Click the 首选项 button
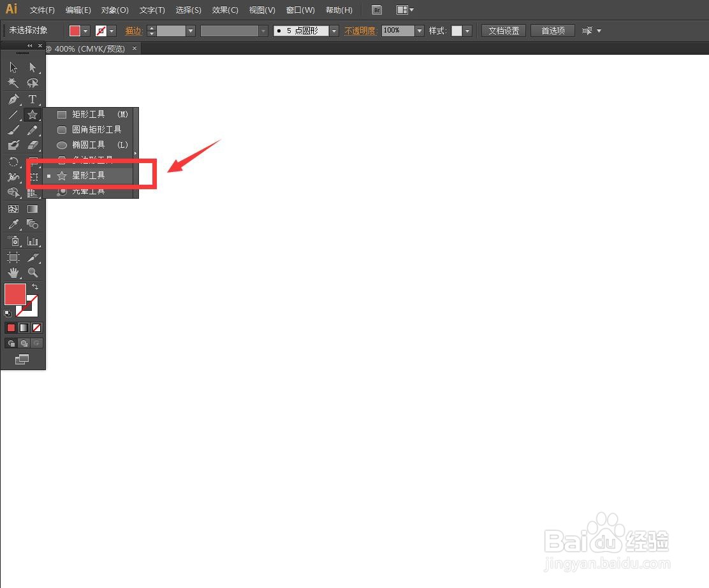This screenshot has width=709, height=588. pos(553,31)
